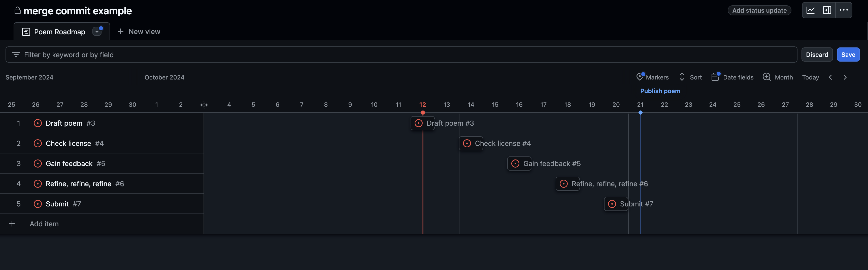Open the Insights chart icon
This screenshot has width=868, height=270.
pyautogui.click(x=810, y=10)
